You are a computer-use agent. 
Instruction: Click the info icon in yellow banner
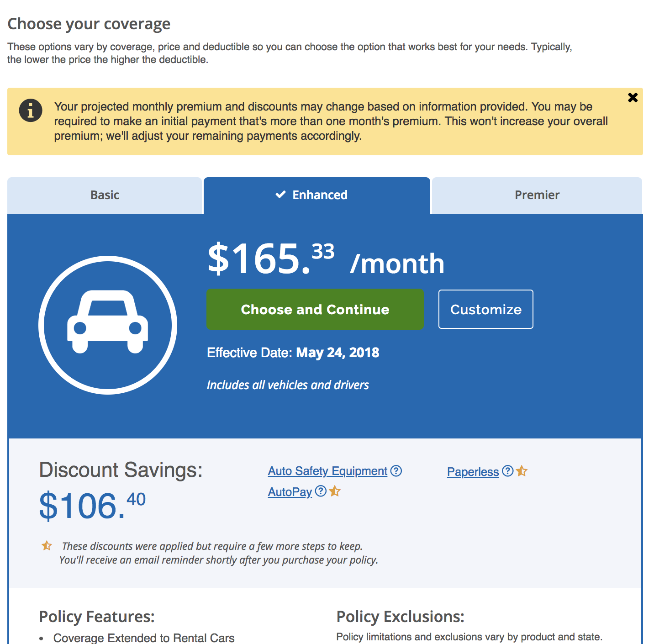(x=31, y=111)
